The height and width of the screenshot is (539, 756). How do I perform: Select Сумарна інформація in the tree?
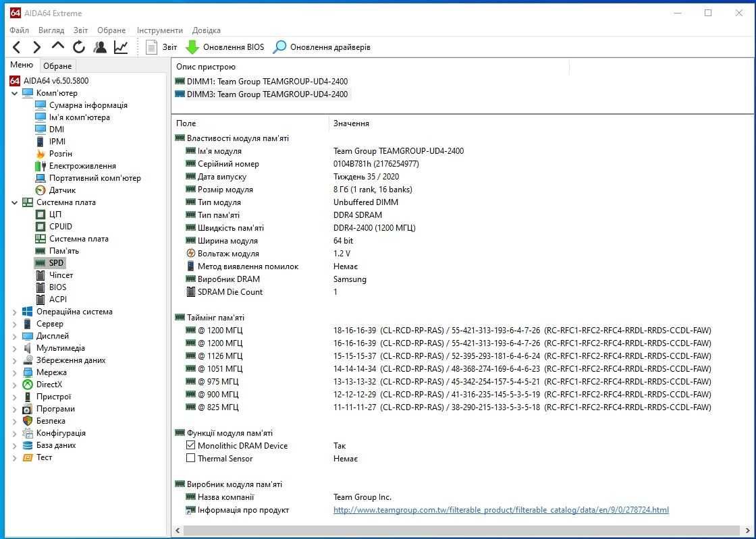(x=88, y=105)
